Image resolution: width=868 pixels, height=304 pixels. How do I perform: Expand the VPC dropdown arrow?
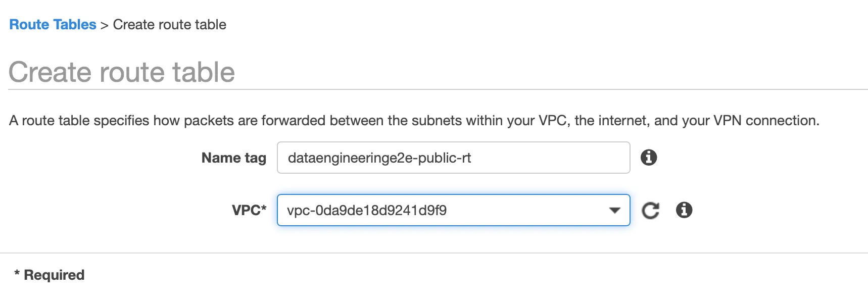[x=614, y=210]
